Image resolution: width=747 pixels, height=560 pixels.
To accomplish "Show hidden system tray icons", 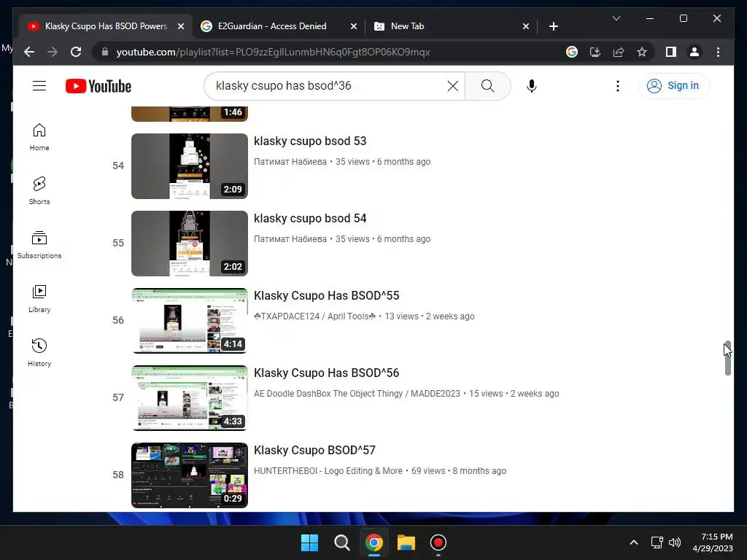I will coord(634,542).
